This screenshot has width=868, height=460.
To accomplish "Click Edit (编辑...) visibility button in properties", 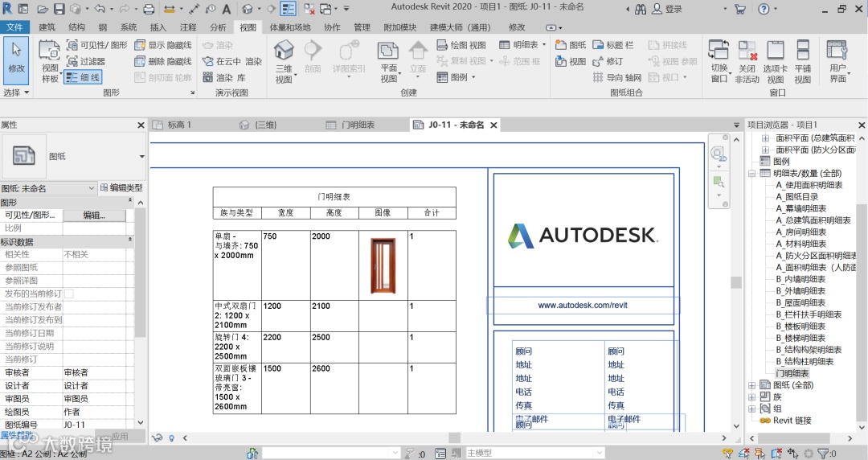I will pos(94,216).
